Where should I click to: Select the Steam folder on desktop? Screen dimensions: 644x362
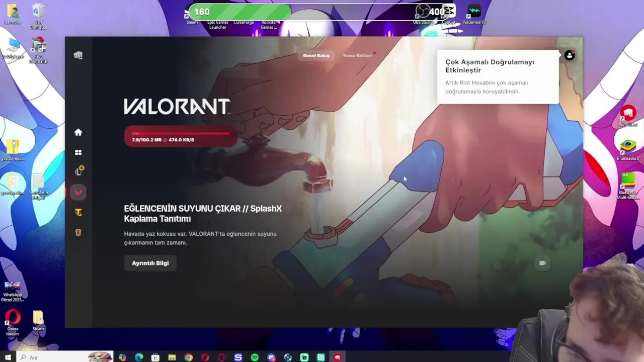pyautogui.click(x=38, y=321)
